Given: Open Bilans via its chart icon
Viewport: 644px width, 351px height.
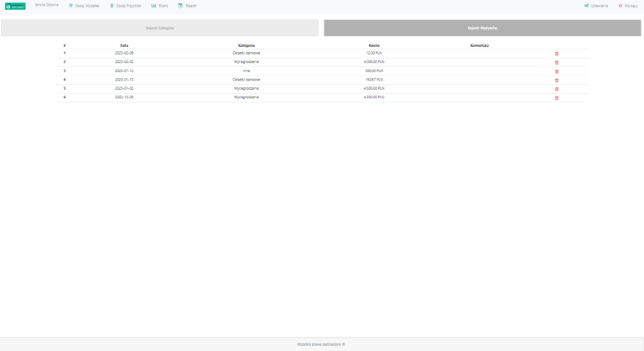Looking at the screenshot, I should (x=153, y=6).
